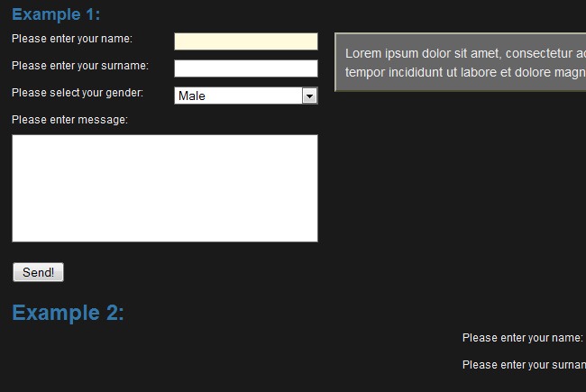Click the Example 1 "Please enter your name:" label
586x392 pixels.
click(72, 39)
